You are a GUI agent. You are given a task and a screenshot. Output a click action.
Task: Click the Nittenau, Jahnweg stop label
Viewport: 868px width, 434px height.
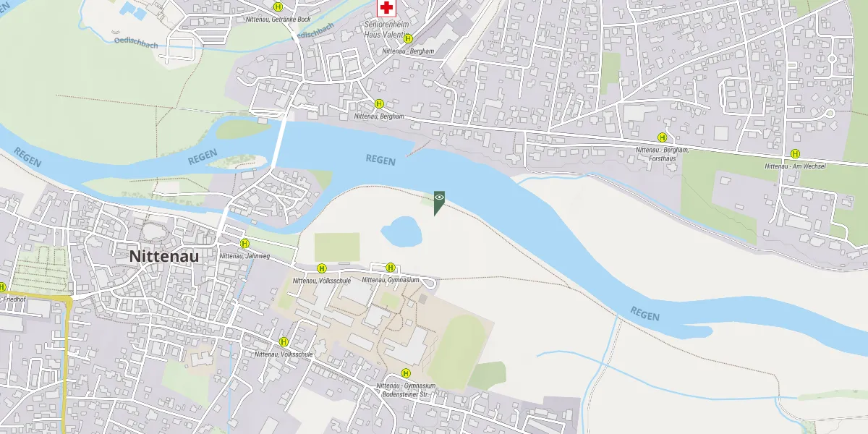pos(244,256)
